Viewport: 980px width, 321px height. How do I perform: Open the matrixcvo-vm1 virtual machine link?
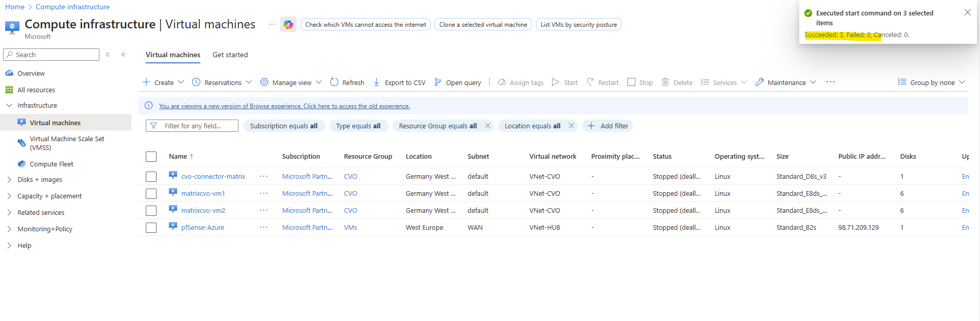point(203,194)
